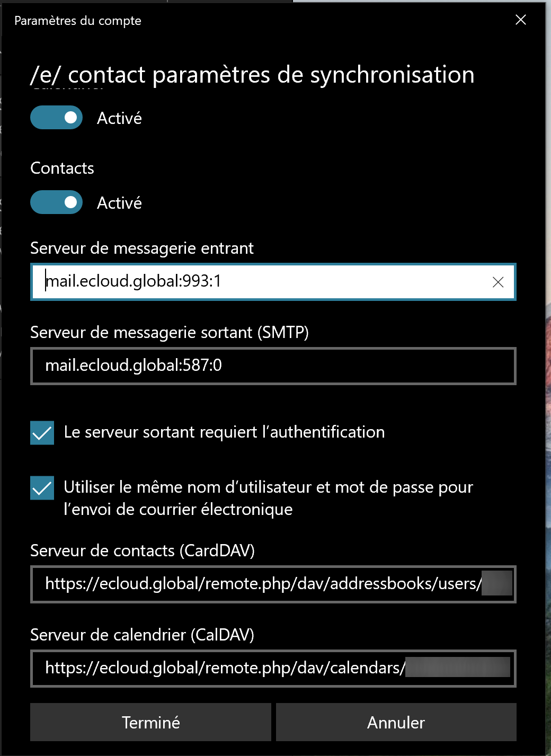Click the Serveur de calendrier (CalDAV) label
The width and height of the screenshot is (551, 756).
tap(142, 635)
